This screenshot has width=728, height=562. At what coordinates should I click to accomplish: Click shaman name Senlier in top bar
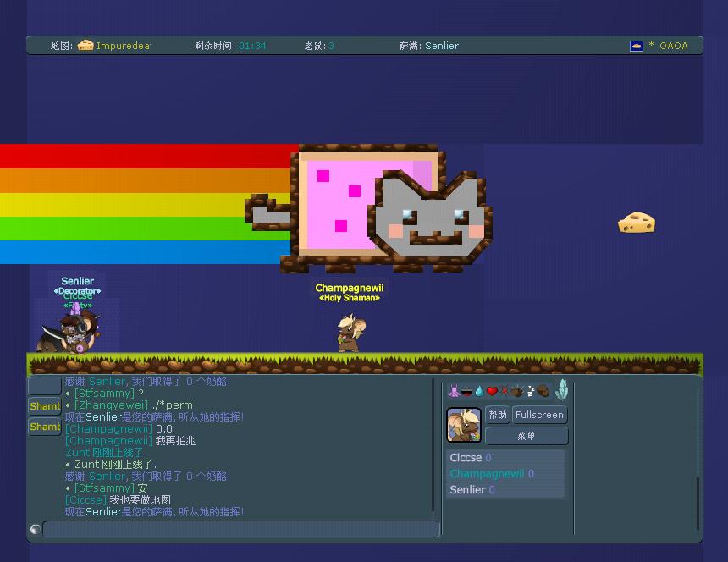tap(442, 46)
